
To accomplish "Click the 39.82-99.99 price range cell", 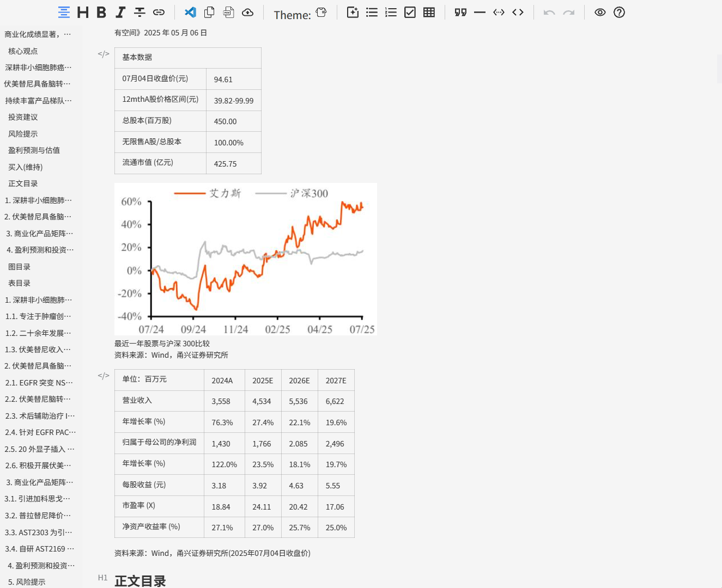I will tap(234, 100).
